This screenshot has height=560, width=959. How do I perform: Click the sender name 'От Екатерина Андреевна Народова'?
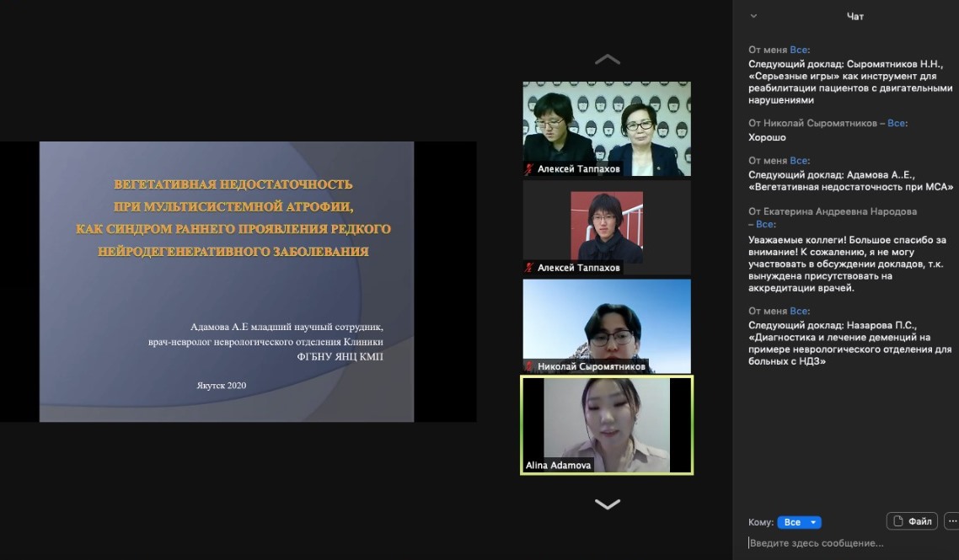[833, 211]
